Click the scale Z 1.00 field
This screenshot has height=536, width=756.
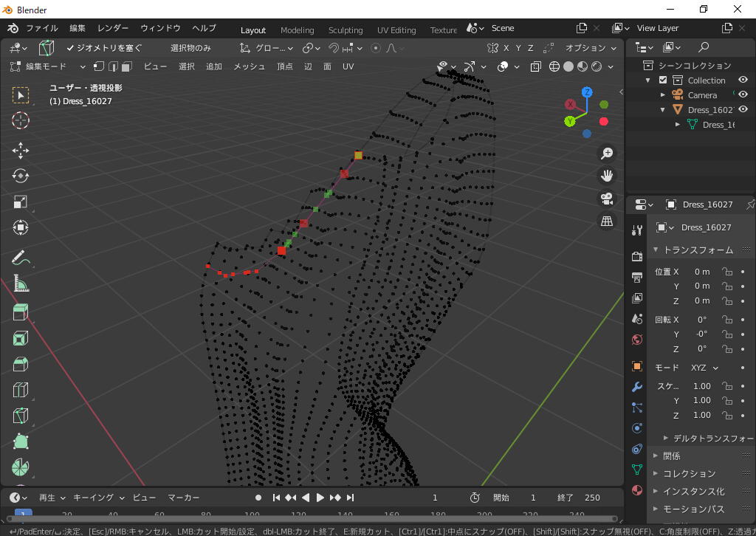pyautogui.click(x=702, y=415)
